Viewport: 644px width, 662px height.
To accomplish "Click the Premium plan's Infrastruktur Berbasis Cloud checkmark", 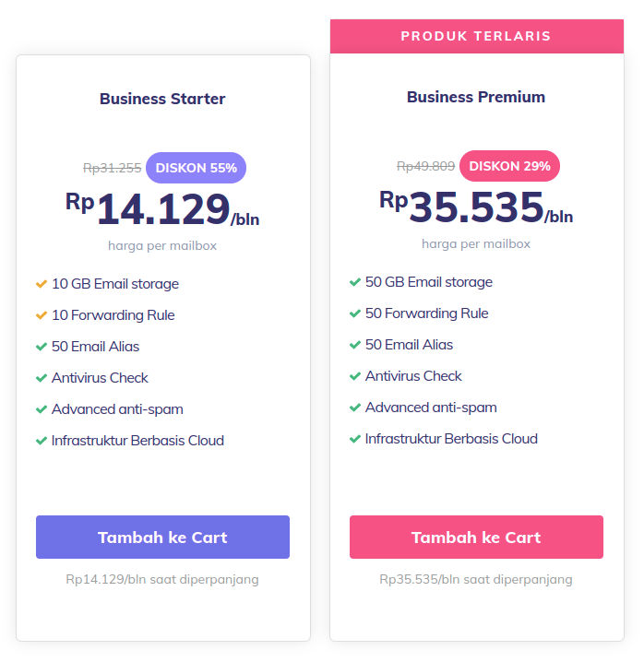I will click(x=354, y=439).
